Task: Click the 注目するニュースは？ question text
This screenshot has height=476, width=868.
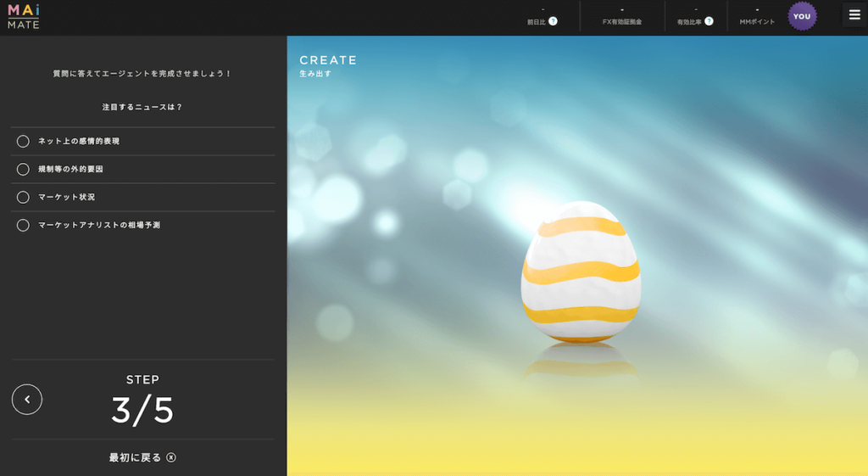Action: pos(142,107)
